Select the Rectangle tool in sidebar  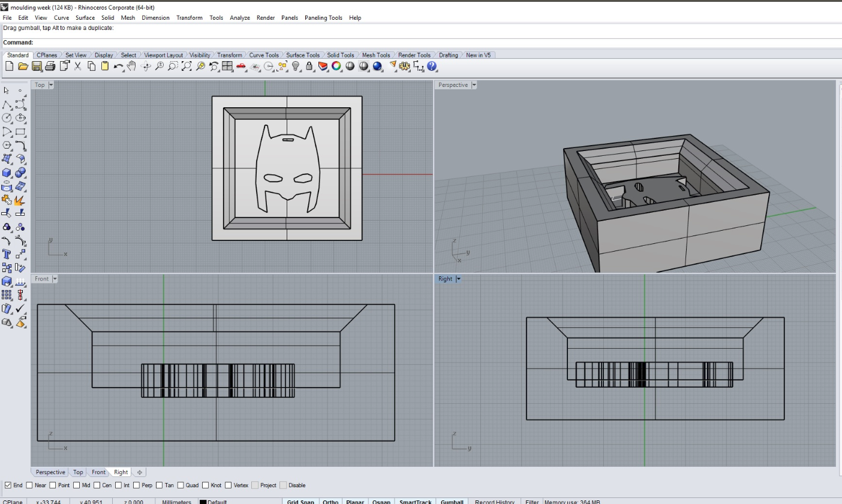point(20,132)
